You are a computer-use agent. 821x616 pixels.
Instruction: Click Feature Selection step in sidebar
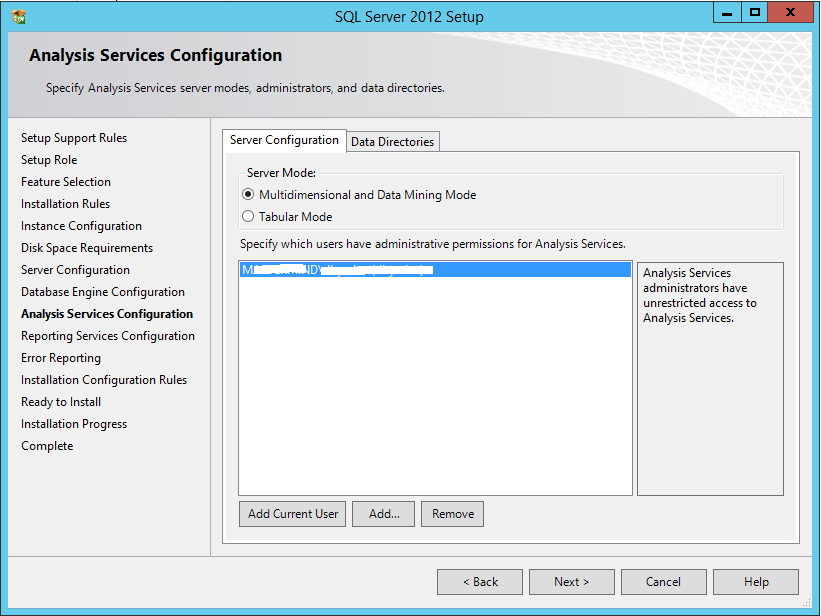(66, 182)
